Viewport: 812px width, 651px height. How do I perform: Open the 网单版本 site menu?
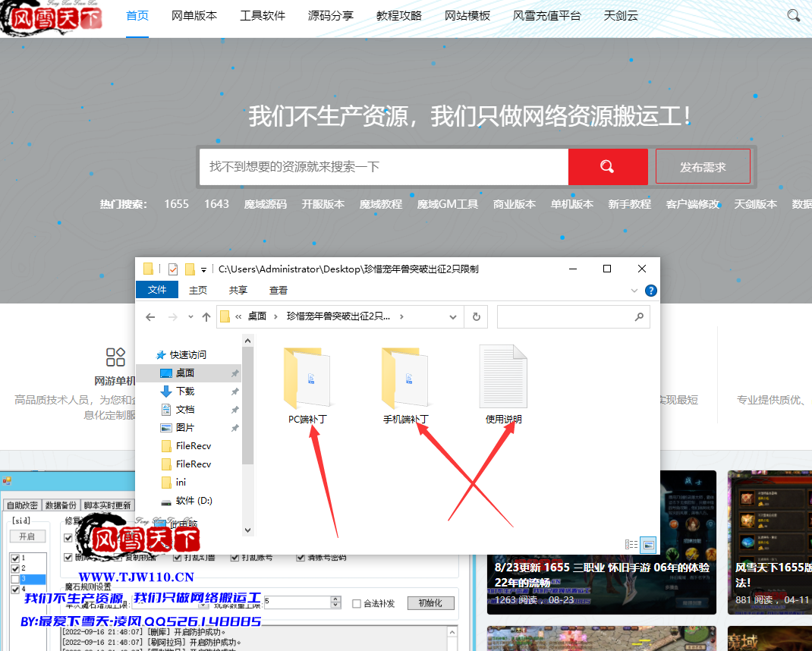[194, 16]
